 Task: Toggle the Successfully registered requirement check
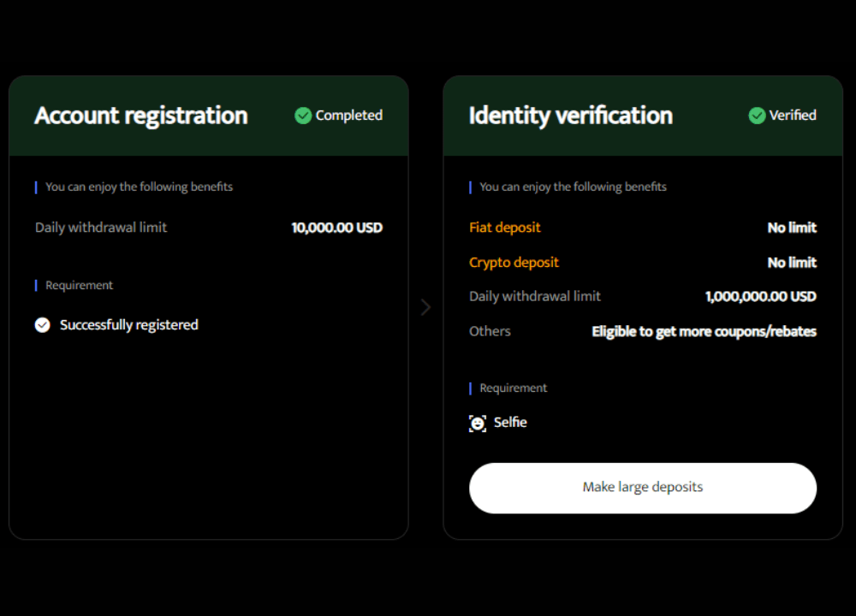[x=42, y=324]
